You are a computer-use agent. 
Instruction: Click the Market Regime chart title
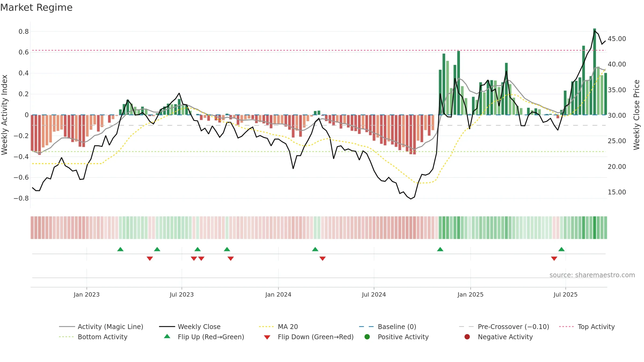36,8
